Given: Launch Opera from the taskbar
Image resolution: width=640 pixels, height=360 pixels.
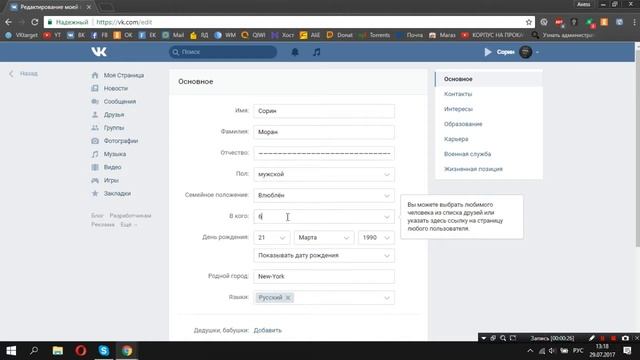Looking at the screenshot, I should point(81,351).
